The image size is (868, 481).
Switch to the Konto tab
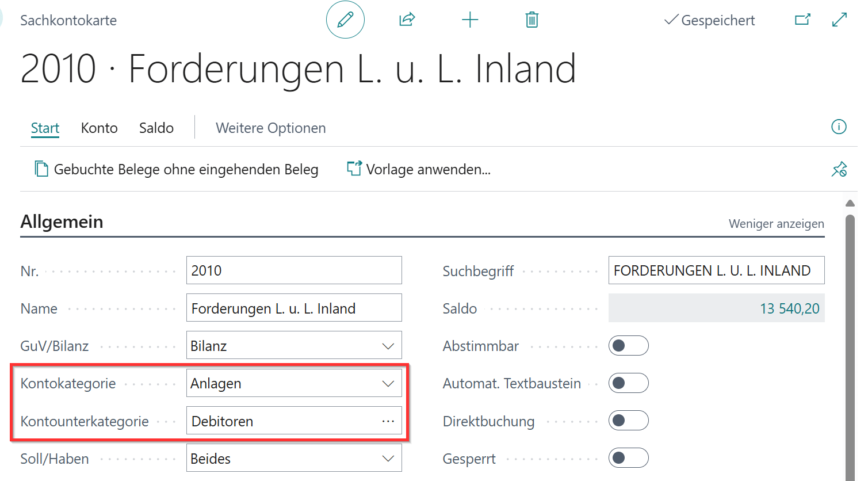(99, 128)
